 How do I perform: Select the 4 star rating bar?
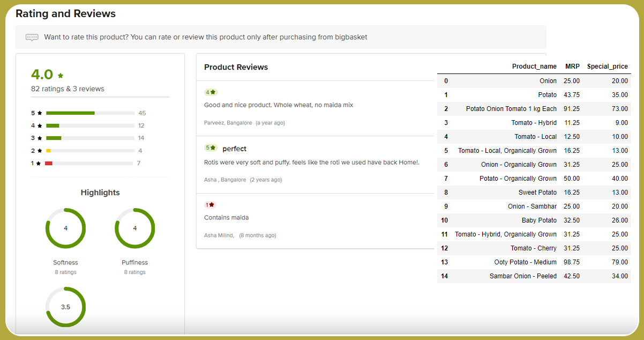90,125
